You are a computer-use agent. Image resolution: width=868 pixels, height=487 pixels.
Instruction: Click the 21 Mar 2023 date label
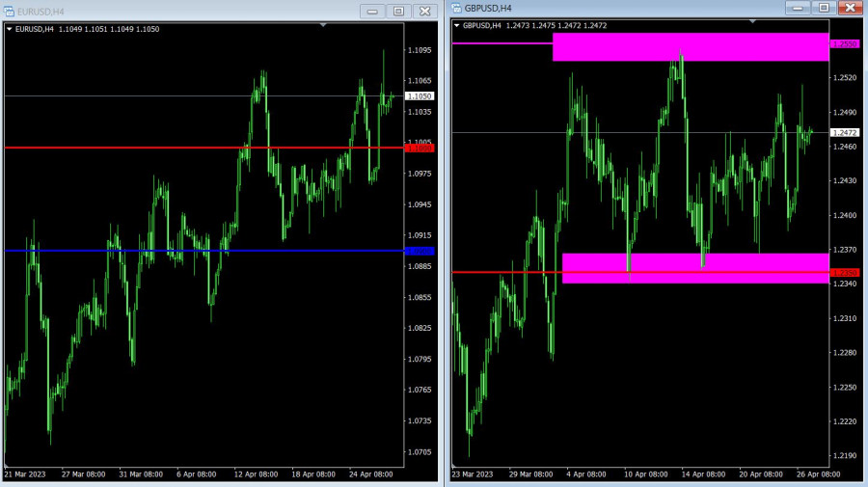pyautogui.click(x=25, y=474)
